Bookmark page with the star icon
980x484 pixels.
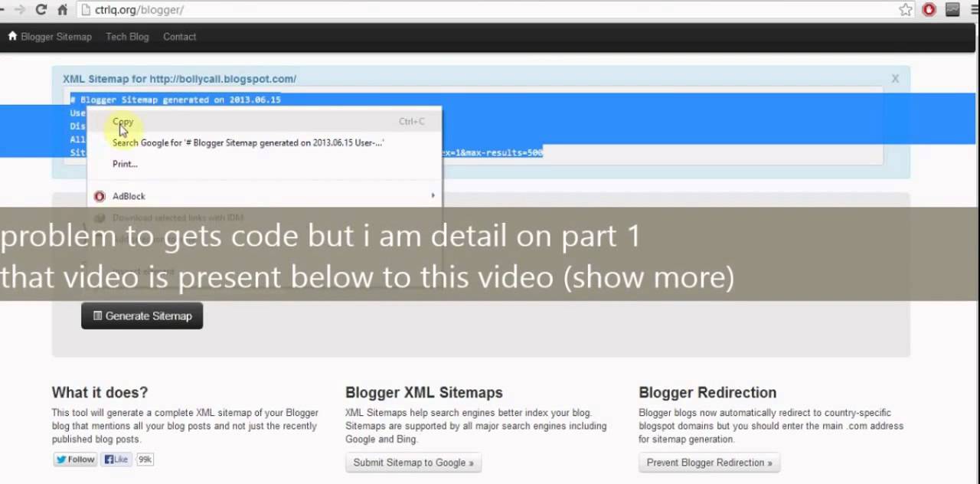(906, 10)
